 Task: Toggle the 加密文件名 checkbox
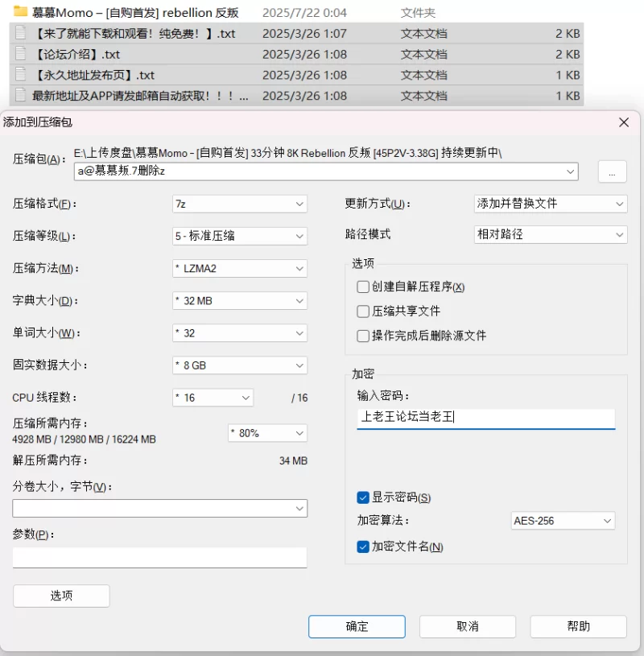click(x=363, y=547)
